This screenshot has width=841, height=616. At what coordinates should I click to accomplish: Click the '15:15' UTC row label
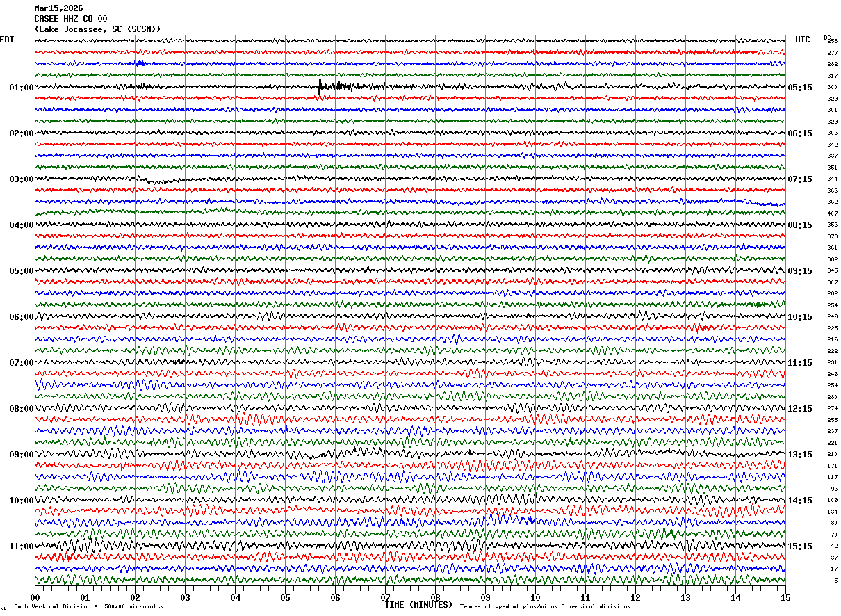(800, 546)
